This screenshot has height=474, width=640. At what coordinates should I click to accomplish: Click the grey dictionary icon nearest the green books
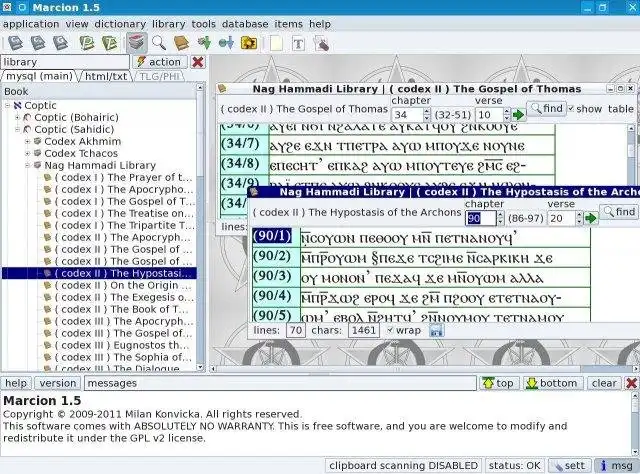click(60, 43)
